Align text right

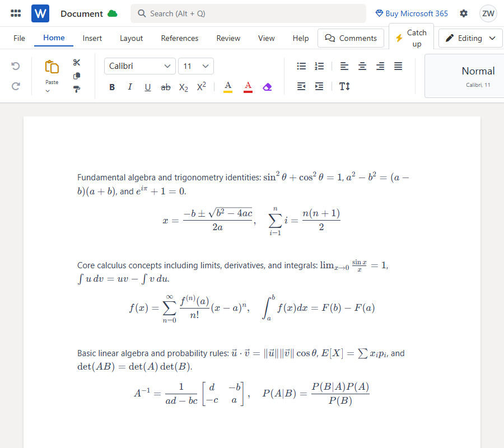click(x=380, y=66)
